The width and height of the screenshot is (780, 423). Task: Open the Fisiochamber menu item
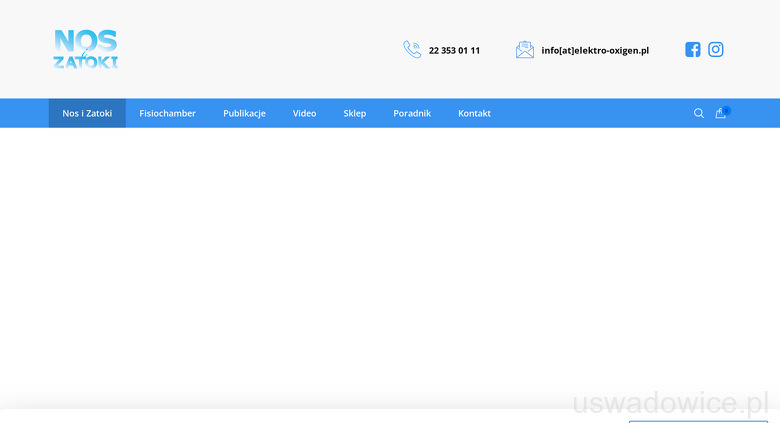tap(167, 113)
